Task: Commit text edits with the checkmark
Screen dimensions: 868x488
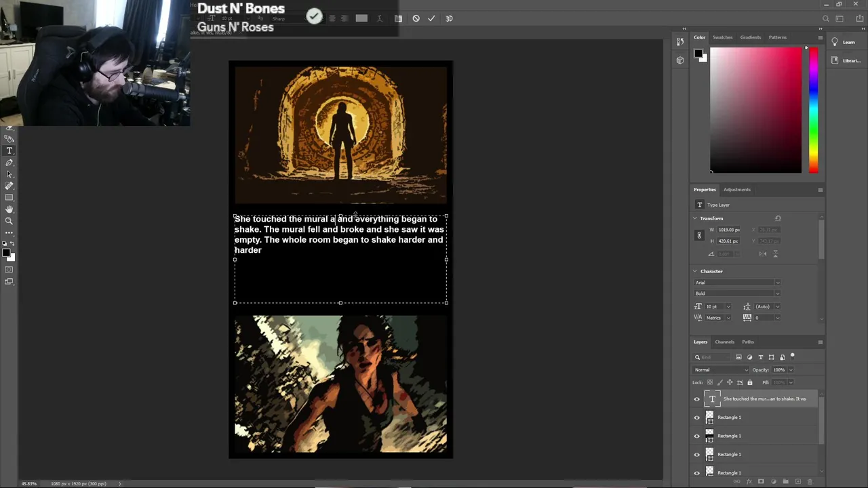Action: [431, 18]
